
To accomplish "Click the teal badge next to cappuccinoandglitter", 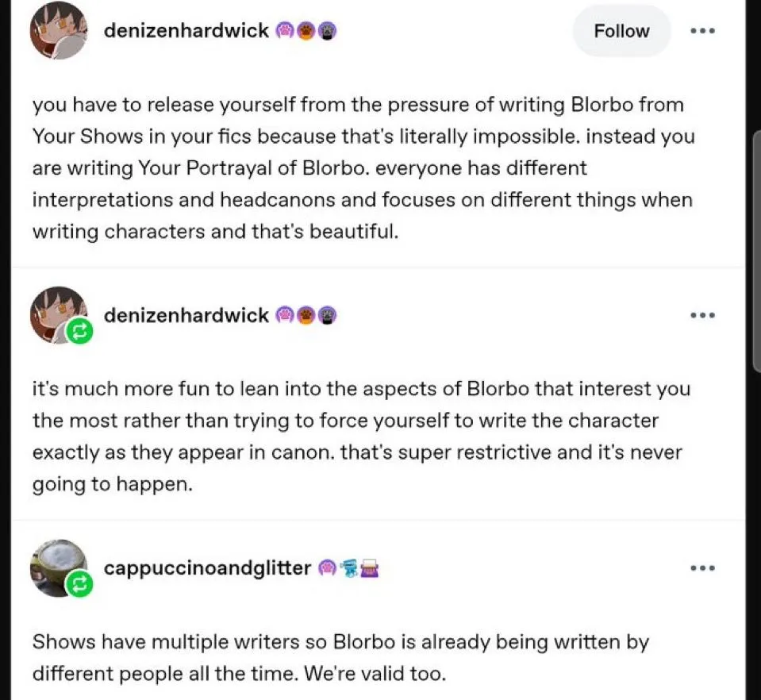I will 348,568.
